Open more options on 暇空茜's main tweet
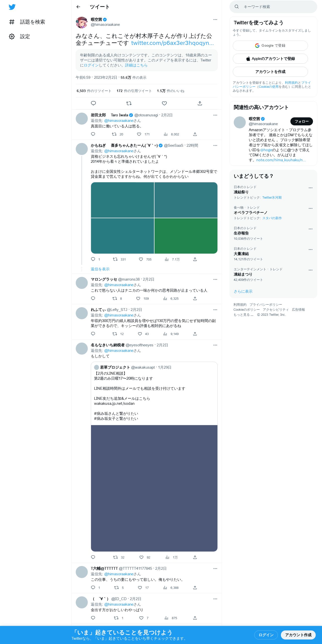Screen dimensions: 322x644 point(215,20)
